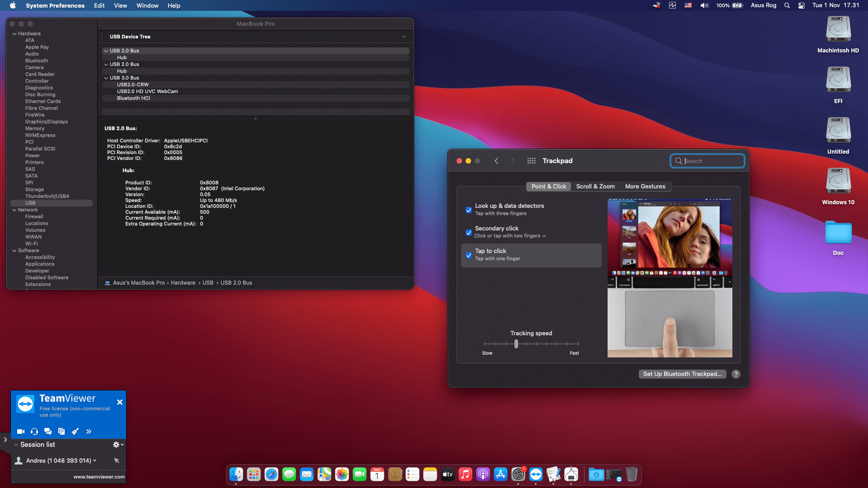
Task: Click the TeamViewer headset audio icon
Action: tap(34, 432)
